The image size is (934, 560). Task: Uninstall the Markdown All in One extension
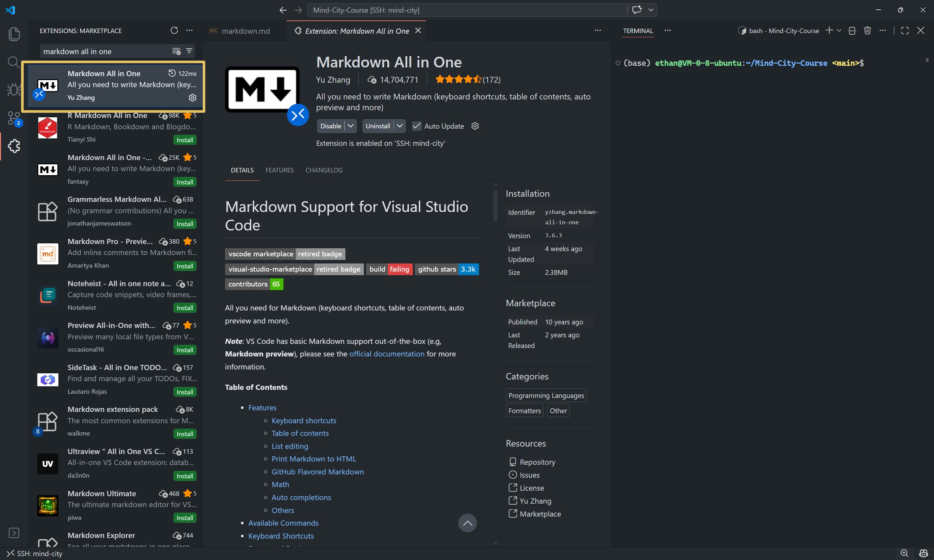(377, 126)
